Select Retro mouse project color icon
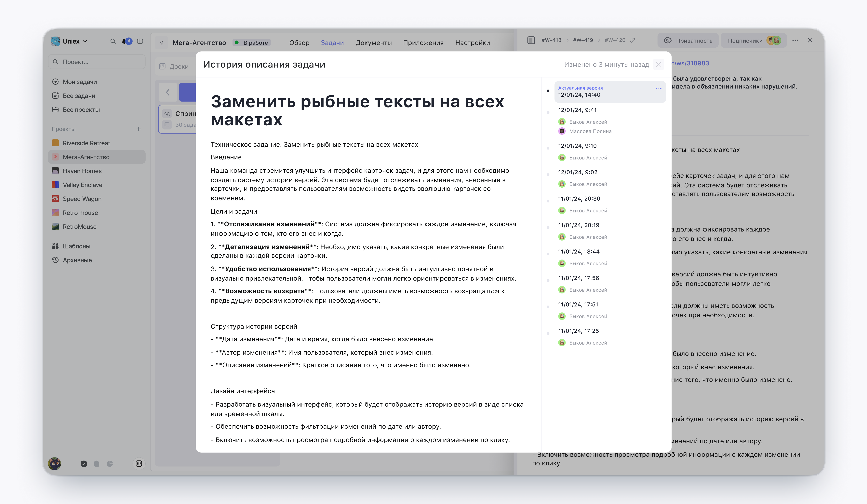Image resolution: width=867 pixels, height=504 pixels. click(x=55, y=212)
